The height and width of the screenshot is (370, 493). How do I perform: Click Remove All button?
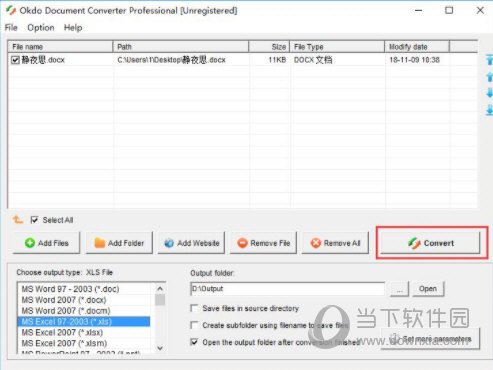click(335, 243)
